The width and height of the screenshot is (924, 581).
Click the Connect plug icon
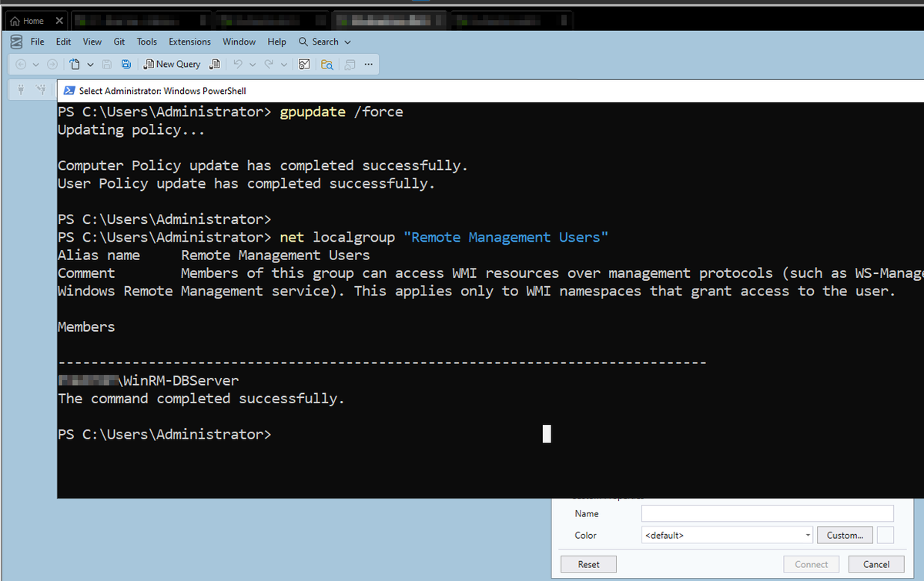coord(22,90)
